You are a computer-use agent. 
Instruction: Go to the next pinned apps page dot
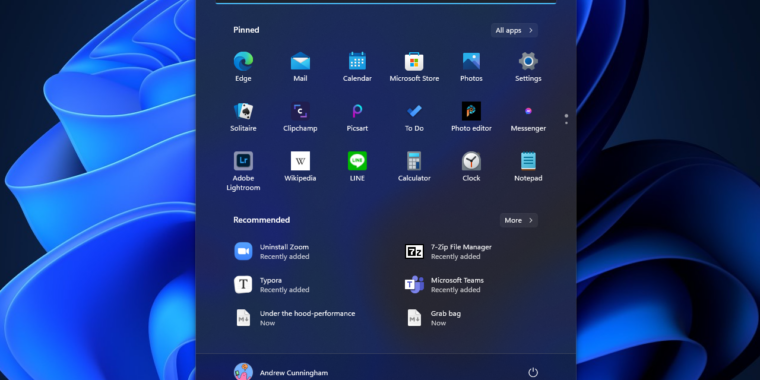pyautogui.click(x=566, y=123)
